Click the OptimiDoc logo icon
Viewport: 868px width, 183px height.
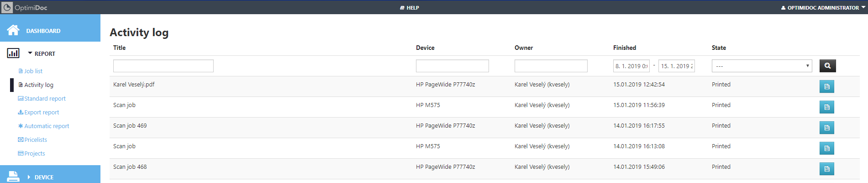point(7,7)
